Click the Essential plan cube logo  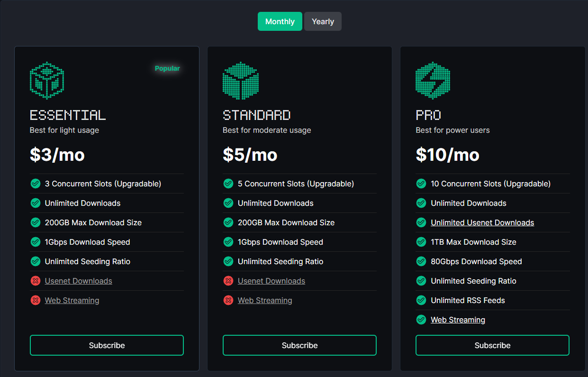pos(47,81)
